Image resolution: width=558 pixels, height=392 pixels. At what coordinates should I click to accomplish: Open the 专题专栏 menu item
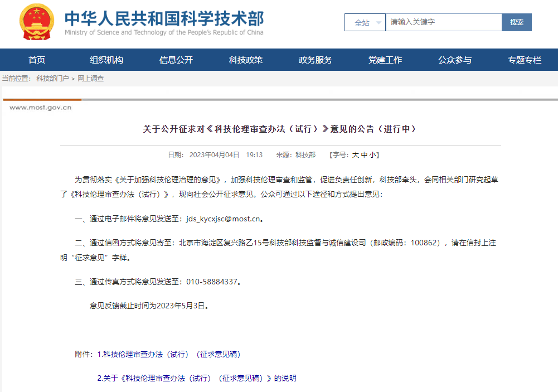point(525,60)
